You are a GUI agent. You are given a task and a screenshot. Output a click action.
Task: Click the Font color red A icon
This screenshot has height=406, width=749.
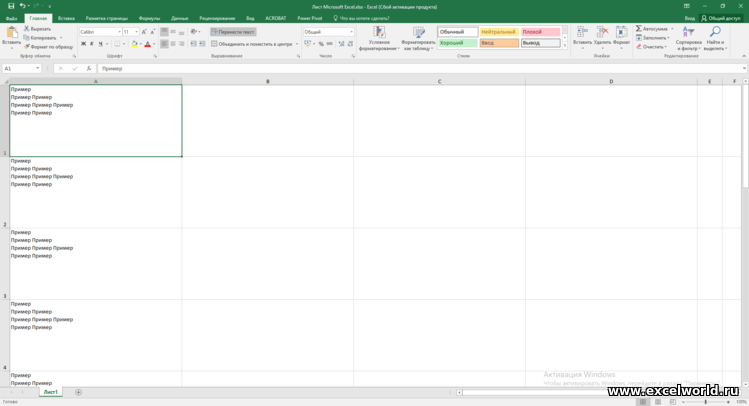click(x=148, y=44)
